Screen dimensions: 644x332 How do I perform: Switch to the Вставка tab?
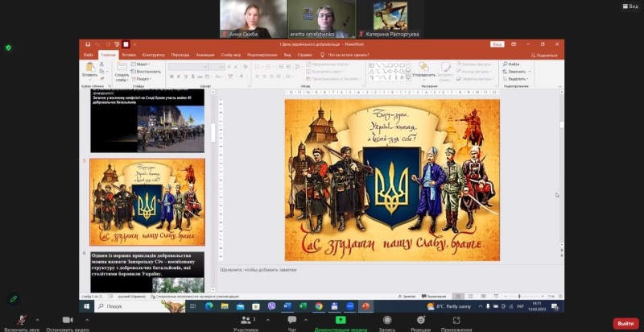129,55
